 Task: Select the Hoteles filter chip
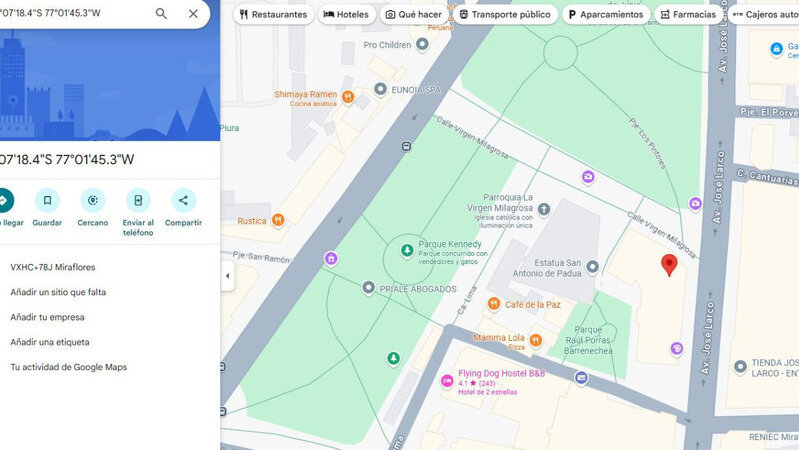345,15
